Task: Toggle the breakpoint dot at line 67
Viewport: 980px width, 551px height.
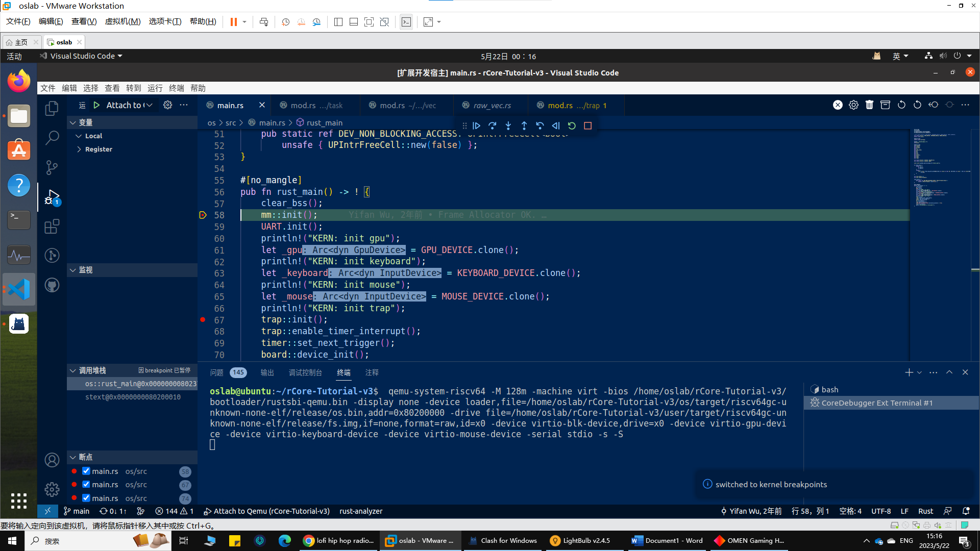Action: tap(203, 320)
